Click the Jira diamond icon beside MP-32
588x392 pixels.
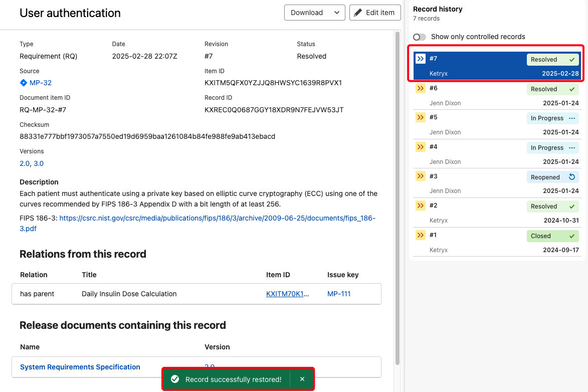[x=23, y=83]
